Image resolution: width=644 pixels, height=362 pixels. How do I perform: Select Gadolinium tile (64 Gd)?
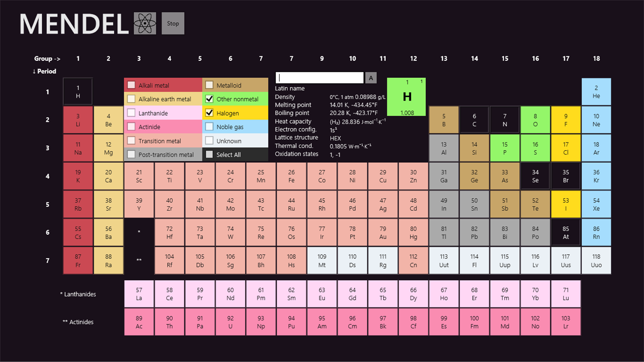pyautogui.click(x=352, y=294)
